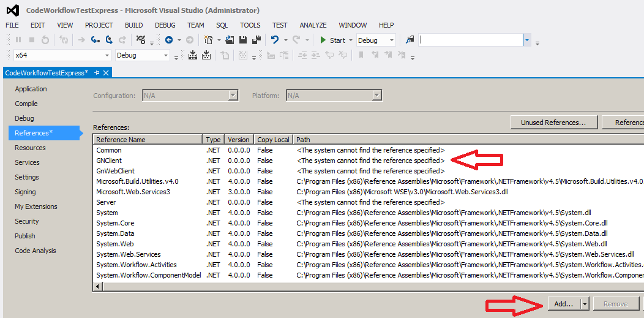Open the Publish settings page
The height and width of the screenshot is (318, 644).
coord(25,236)
